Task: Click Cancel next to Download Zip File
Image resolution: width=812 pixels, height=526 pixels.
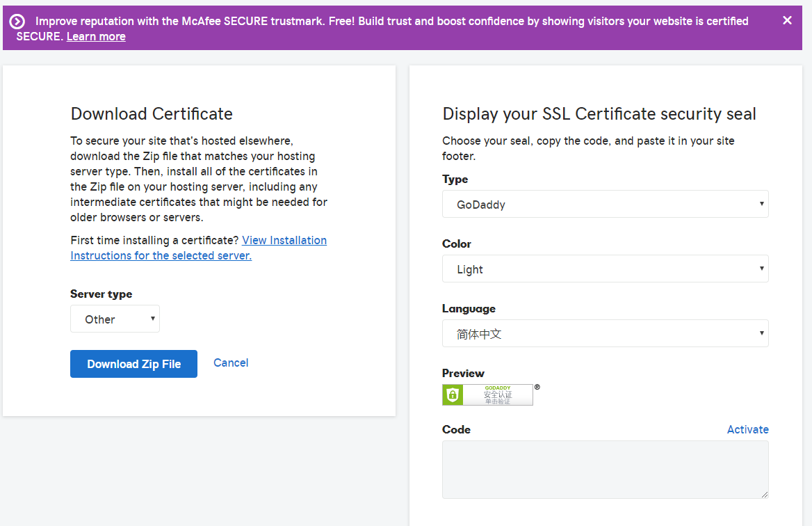Action: [x=231, y=362]
